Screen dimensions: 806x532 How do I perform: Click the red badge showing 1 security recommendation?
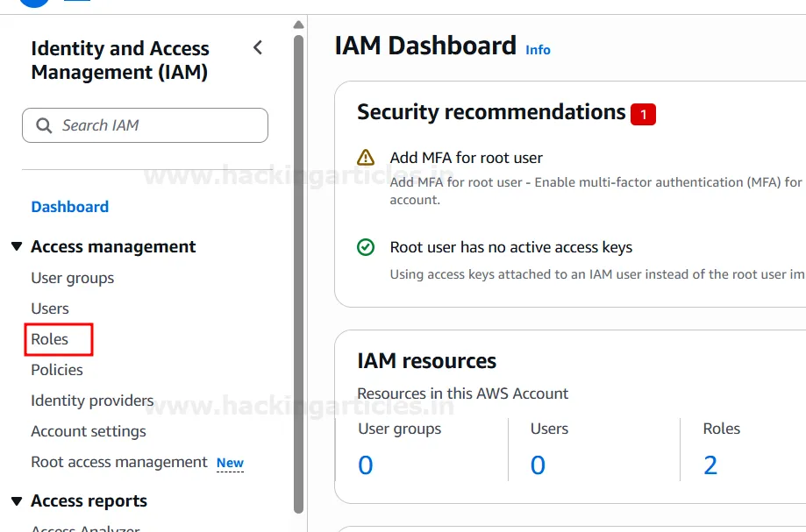(x=645, y=113)
